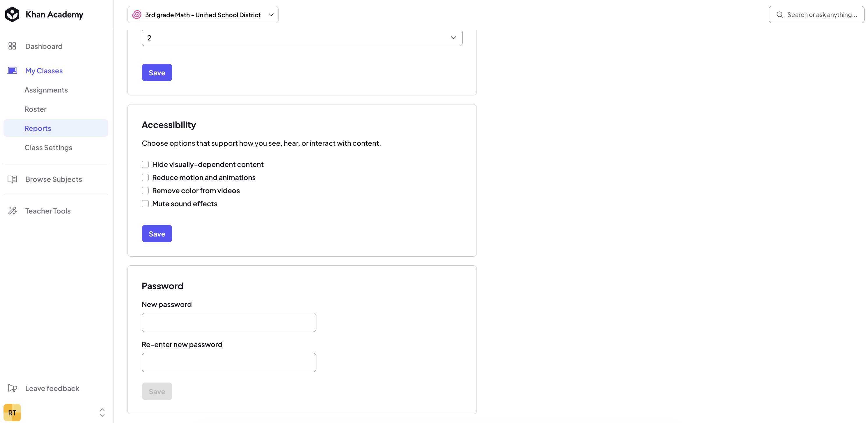Click the Accessibility heading
The height and width of the screenshot is (423, 868).
169,125
